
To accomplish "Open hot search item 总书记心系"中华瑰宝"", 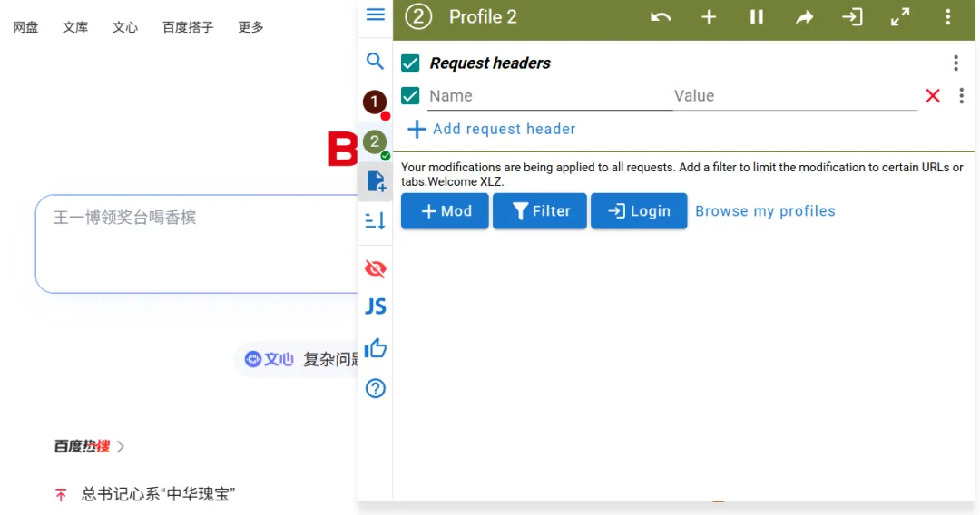I will click(x=158, y=494).
